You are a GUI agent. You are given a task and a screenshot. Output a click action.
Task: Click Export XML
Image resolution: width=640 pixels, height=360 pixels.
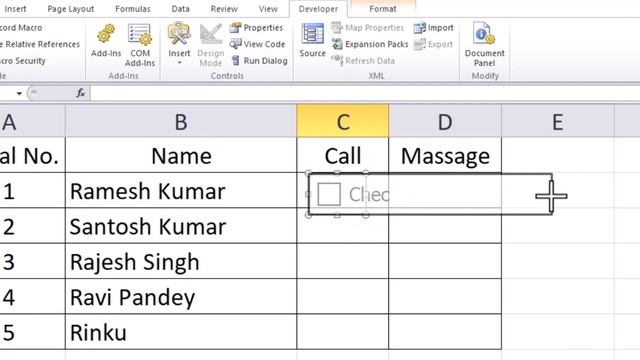433,44
